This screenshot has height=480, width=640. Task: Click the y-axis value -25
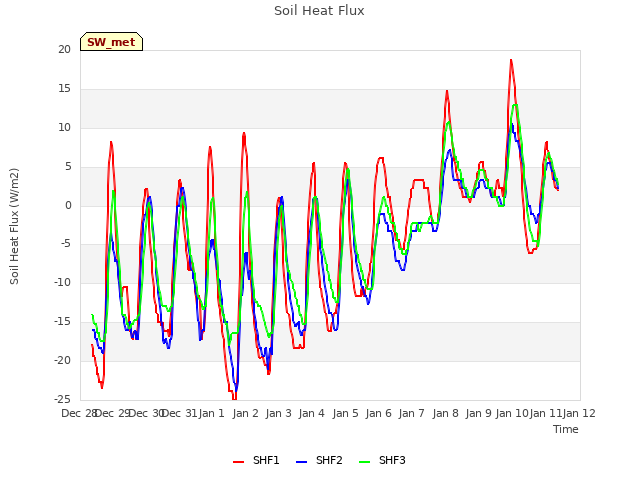point(63,399)
